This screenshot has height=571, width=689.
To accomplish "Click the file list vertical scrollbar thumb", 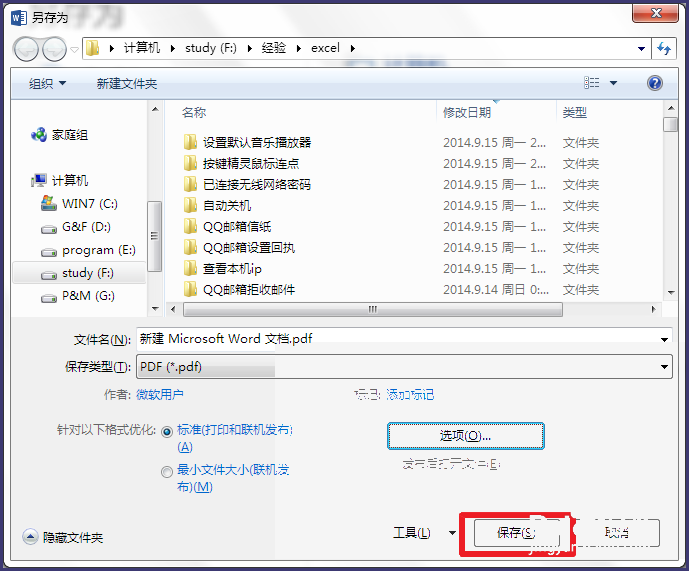I will pos(671,124).
